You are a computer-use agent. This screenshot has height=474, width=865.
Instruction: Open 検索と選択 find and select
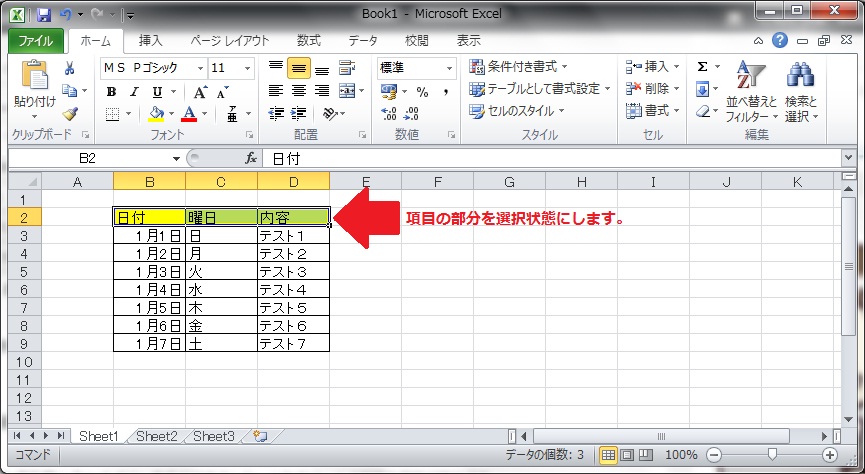[x=802, y=92]
